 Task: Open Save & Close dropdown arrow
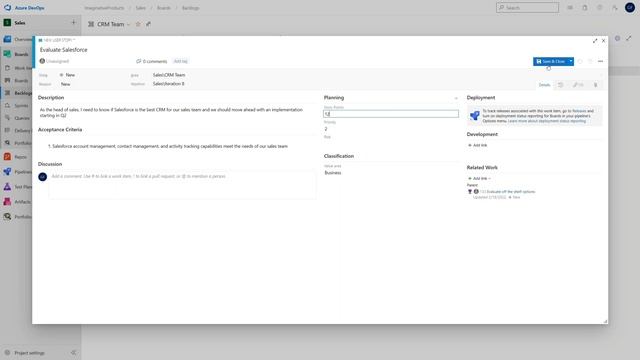(571, 61)
